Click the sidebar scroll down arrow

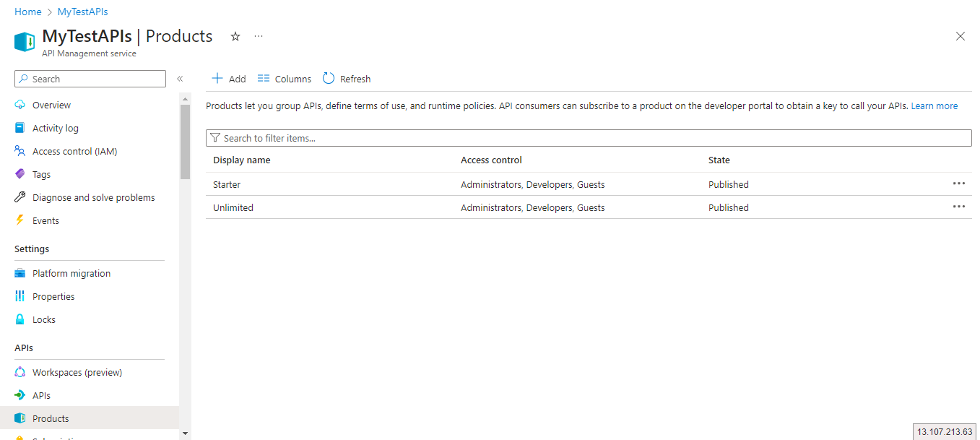185,433
